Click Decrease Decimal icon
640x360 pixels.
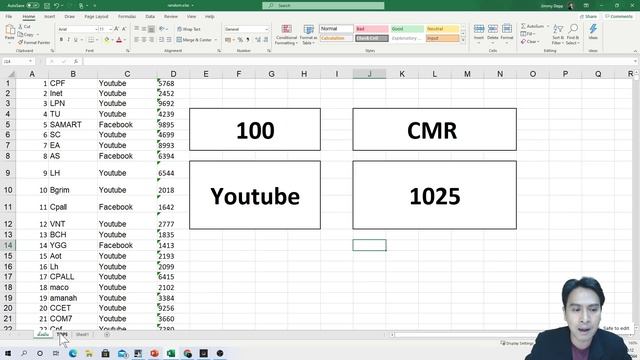[266, 40]
